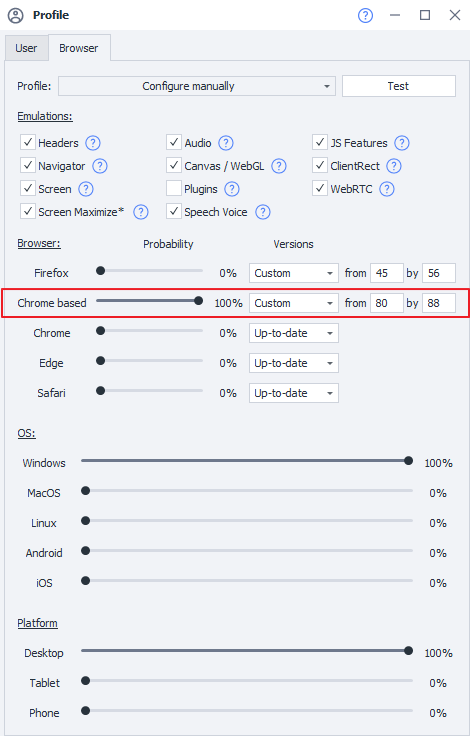The image size is (470, 736).
Task: Open Screen Maximize help icon
Action: pos(141,212)
